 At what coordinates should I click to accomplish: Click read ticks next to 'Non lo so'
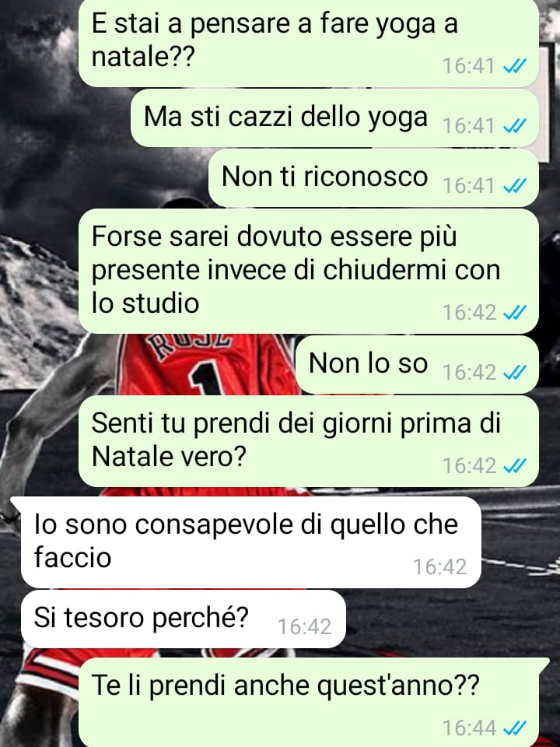click(515, 373)
